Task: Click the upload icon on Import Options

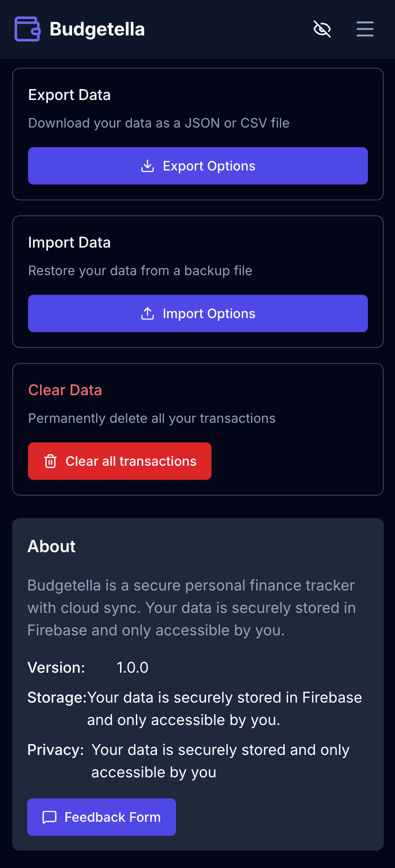Action: 148,313
